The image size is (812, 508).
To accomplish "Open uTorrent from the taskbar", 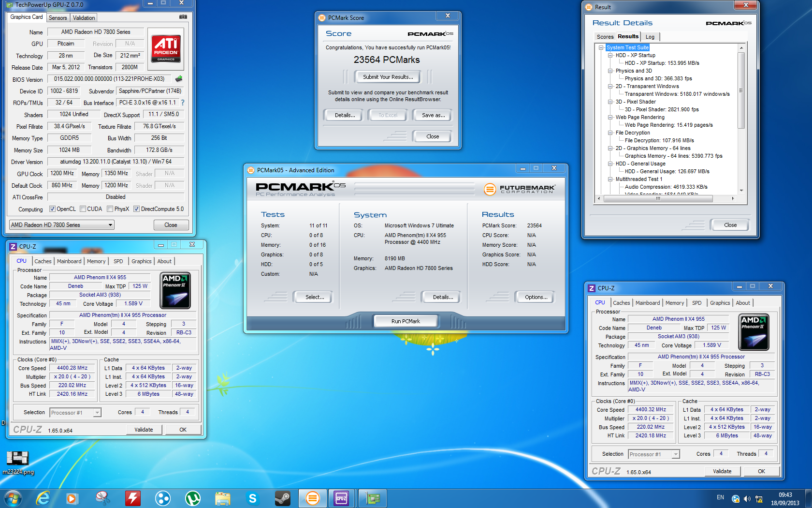I will click(193, 498).
